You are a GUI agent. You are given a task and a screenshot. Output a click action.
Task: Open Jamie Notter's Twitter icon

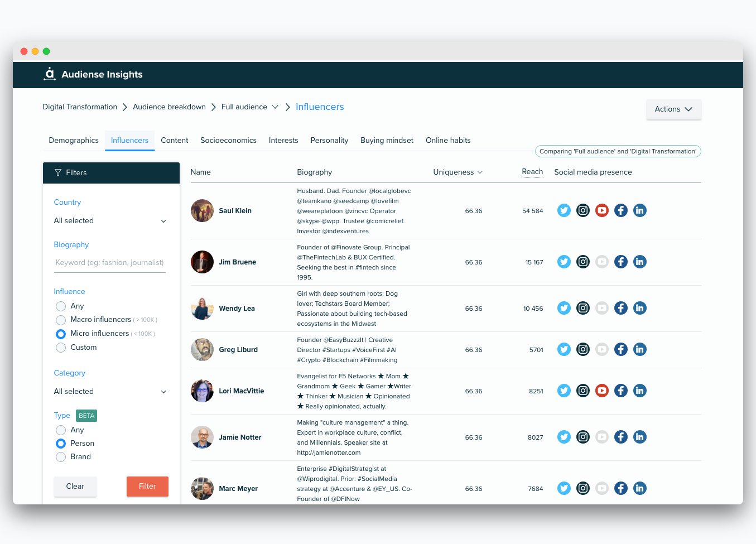click(564, 437)
